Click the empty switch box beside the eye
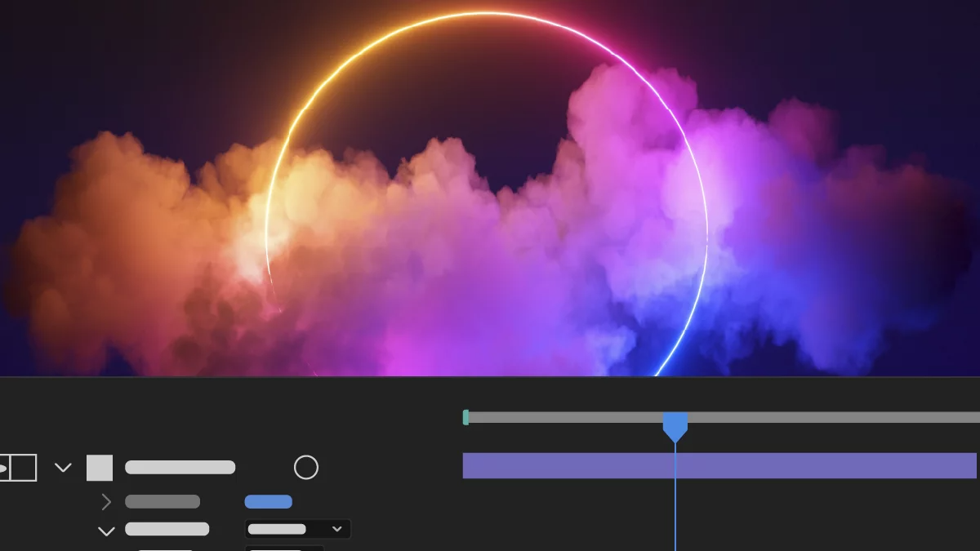The image size is (980, 551). click(x=24, y=468)
